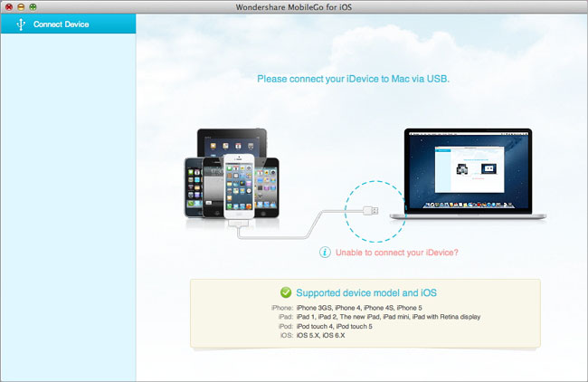This screenshot has height=382, width=588.
Task: Click the black iPad image behind phones
Action: point(232,142)
